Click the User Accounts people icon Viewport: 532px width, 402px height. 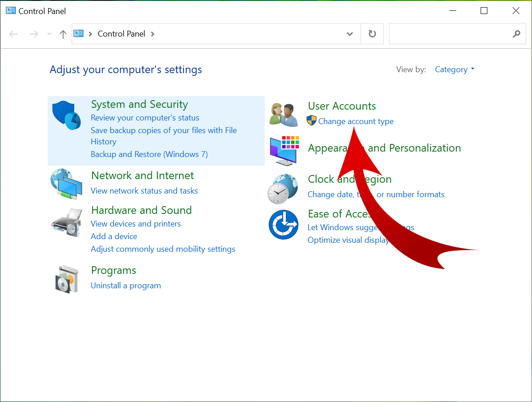coord(284,115)
